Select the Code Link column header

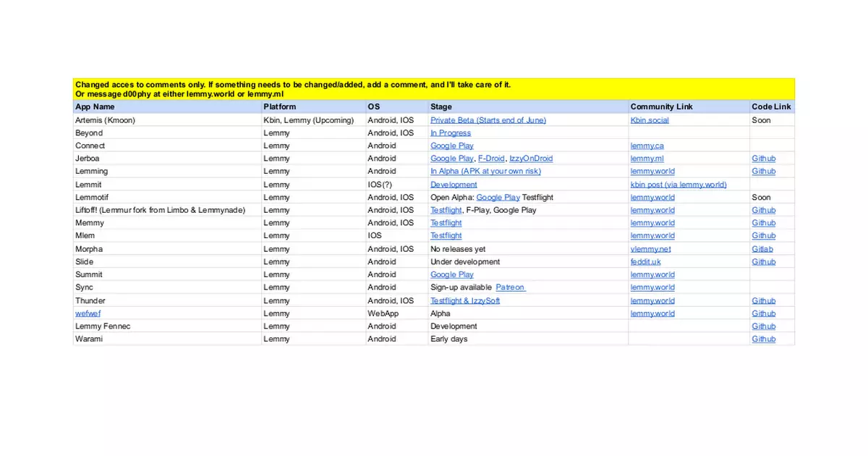tap(772, 106)
